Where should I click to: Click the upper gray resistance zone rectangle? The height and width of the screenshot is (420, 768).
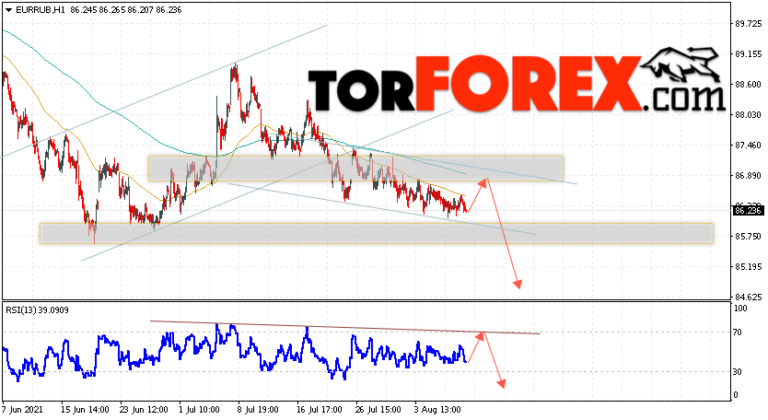point(356,169)
